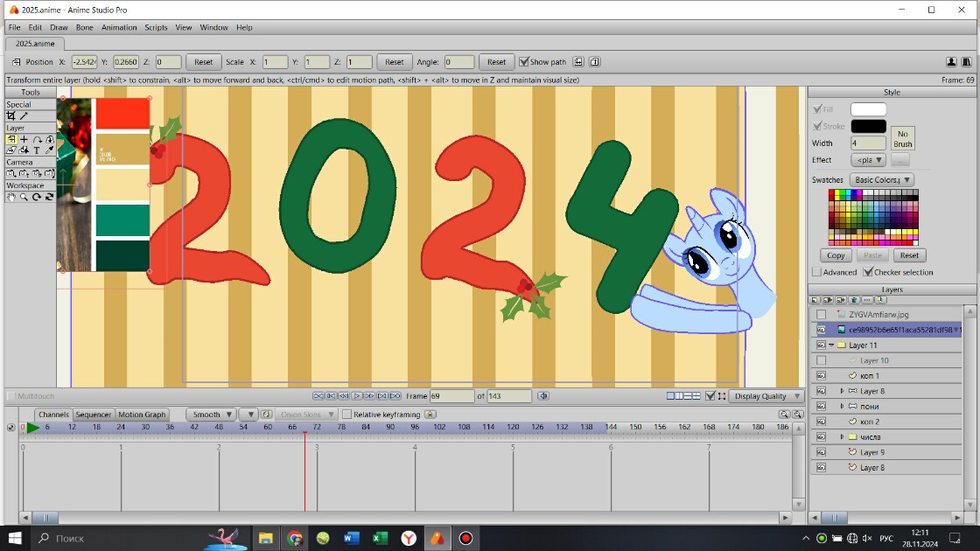Collapse the Layer 11 group
The image size is (980, 551).
(831, 345)
